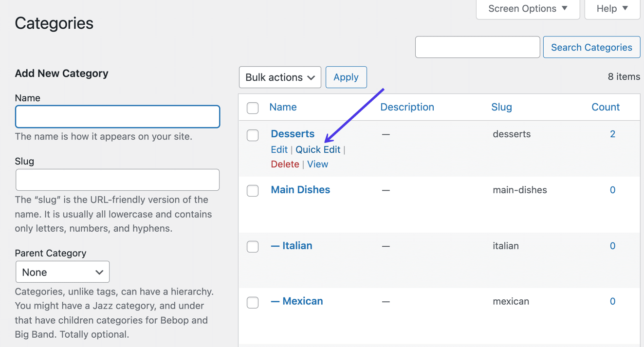644x347 pixels.
Task: Click the Apply button
Action: (346, 77)
